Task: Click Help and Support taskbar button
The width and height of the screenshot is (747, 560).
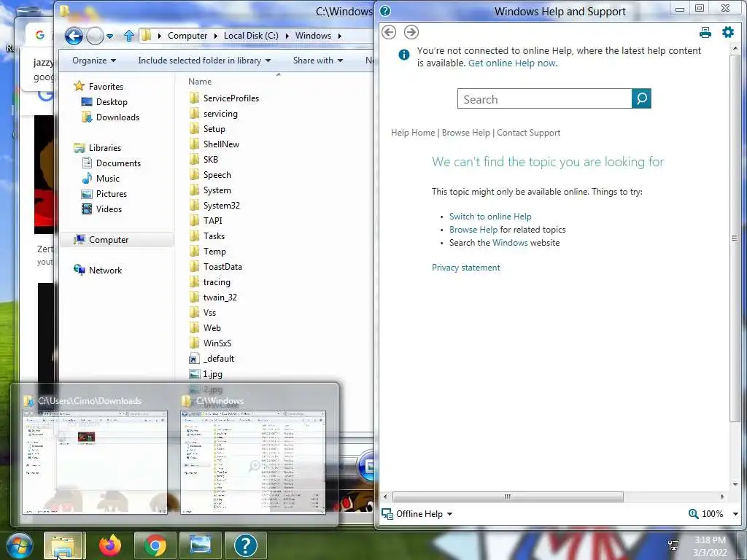Action: [x=246, y=545]
